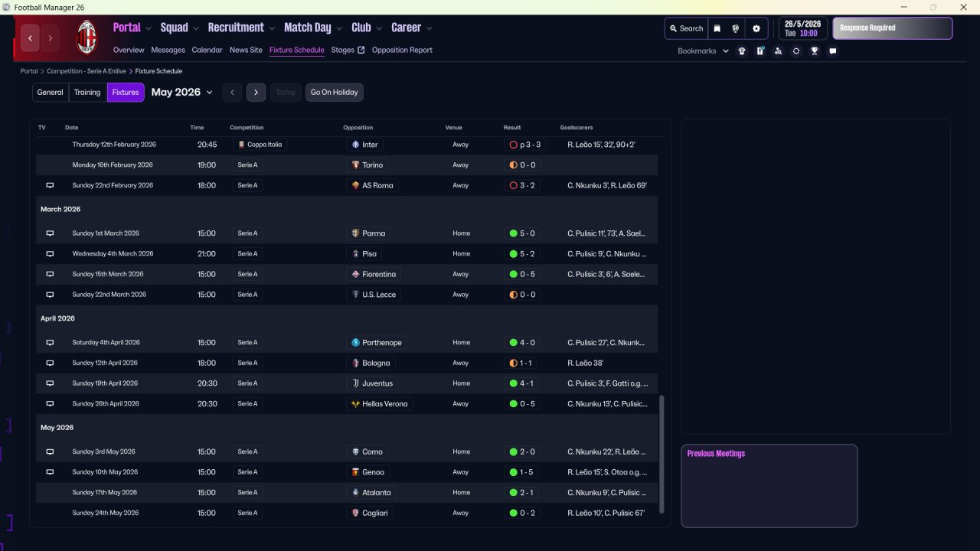The image size is (980, 551).
Task: Expand the Recruitment menu chevron
Action: (x=271, y=28)
